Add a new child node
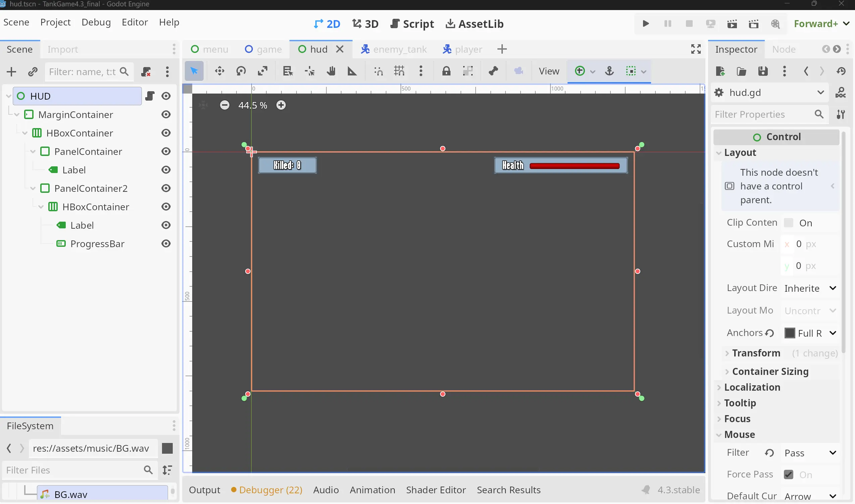 (x=11, y=72)
